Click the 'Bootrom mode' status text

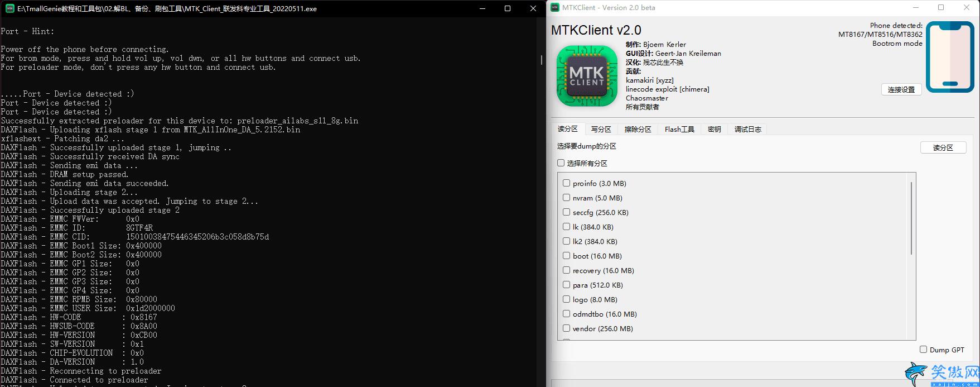(897, 44)
